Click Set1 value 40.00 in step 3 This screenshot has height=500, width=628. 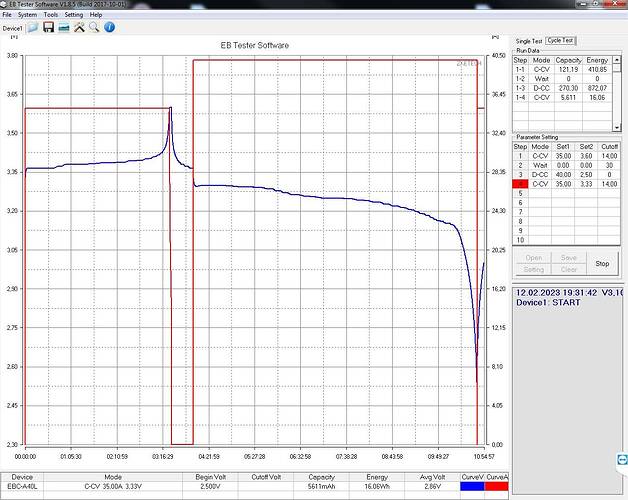click(563, 175)
